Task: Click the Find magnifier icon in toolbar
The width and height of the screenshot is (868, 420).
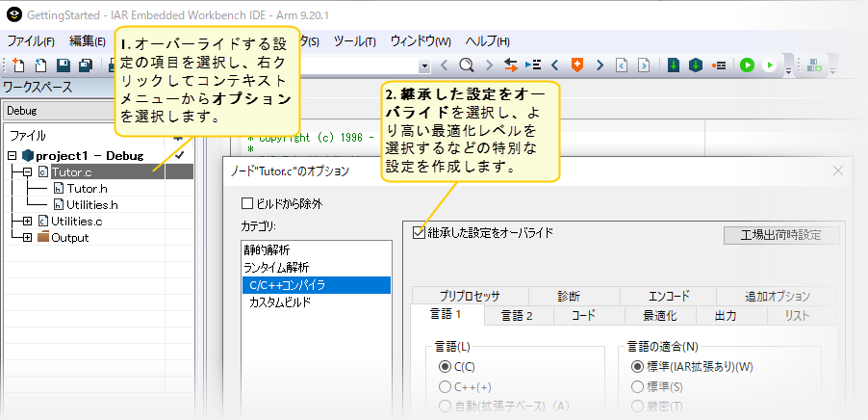Action: (467, 66)
